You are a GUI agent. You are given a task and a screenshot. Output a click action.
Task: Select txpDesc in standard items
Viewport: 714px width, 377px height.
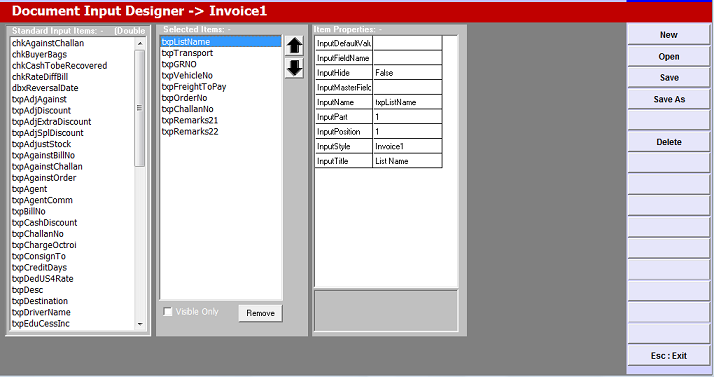point(72,290)
